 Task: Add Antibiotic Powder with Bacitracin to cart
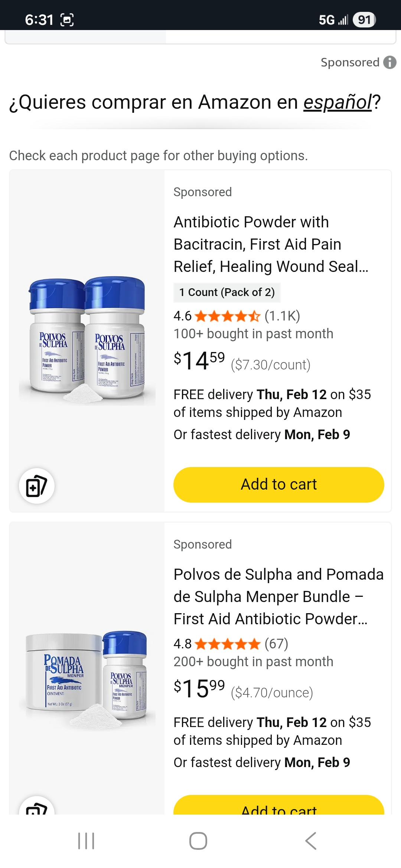click(278, 484)
